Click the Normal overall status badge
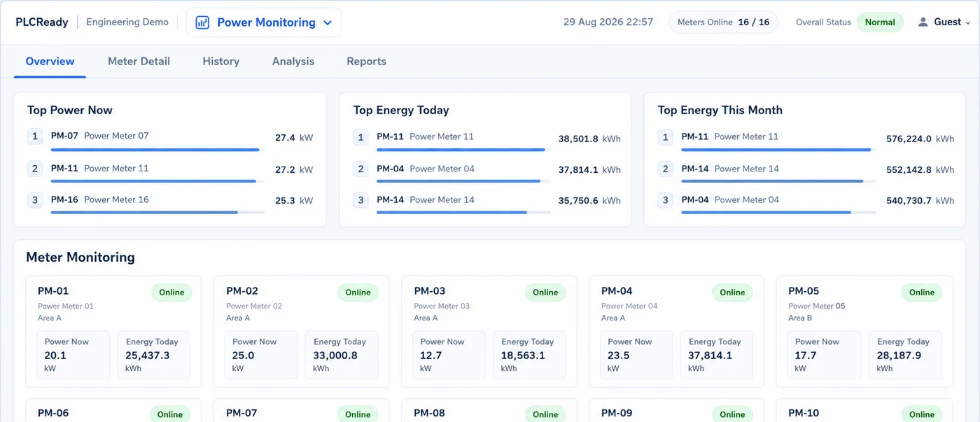This screenshot has height=422, width=980. (880, 22)
